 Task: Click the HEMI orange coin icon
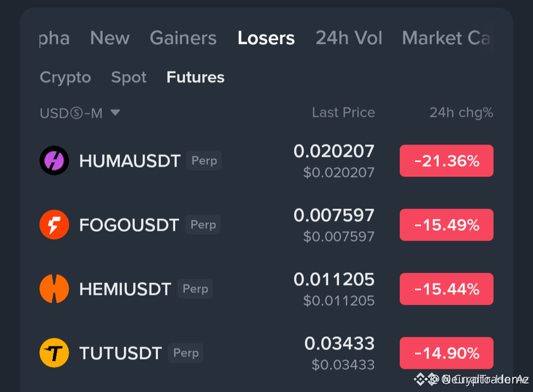54,289
